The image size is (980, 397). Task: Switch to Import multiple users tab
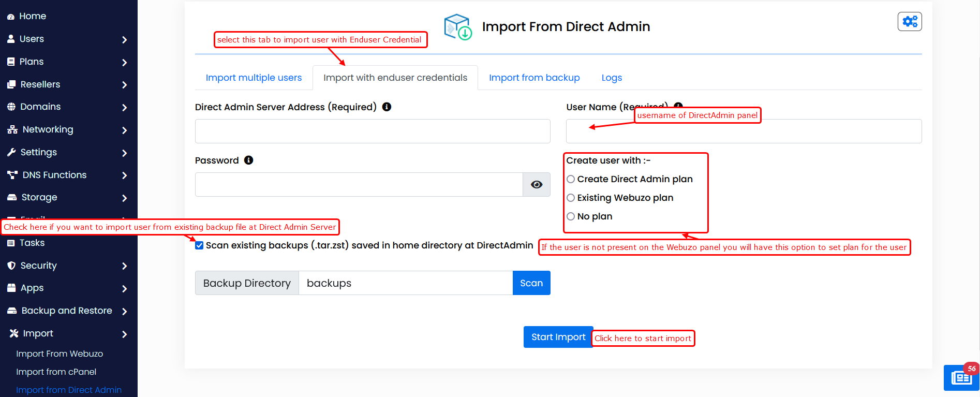click(x=254, y=78)
